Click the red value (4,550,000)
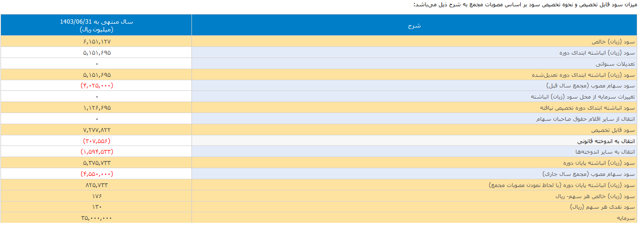The width and height of the screenshot is (644, 231). pyautogui.click(x=96, y=174)
